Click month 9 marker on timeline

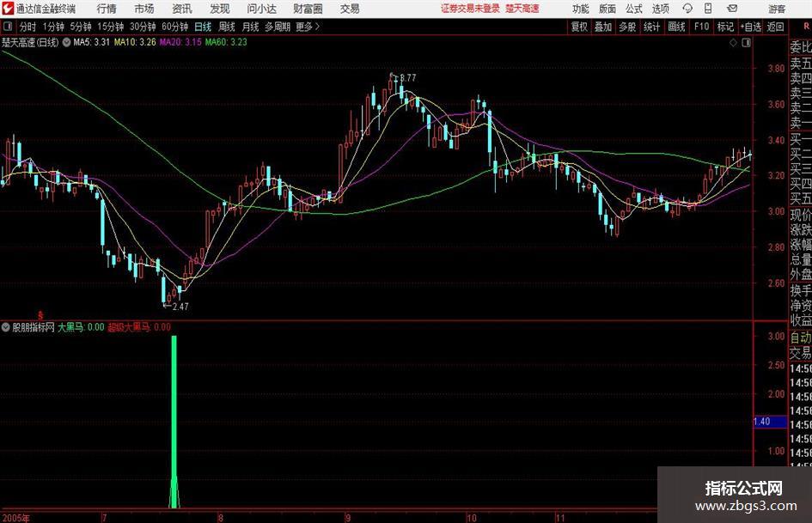(x=348, y=518)
